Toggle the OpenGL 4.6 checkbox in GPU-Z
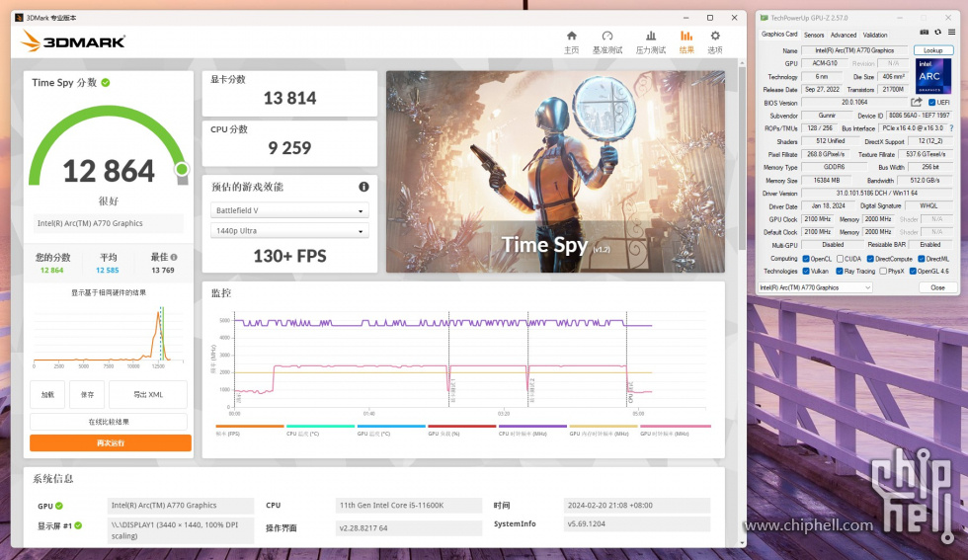Screen dimensions: 968x560 click(x=913, y=271)
